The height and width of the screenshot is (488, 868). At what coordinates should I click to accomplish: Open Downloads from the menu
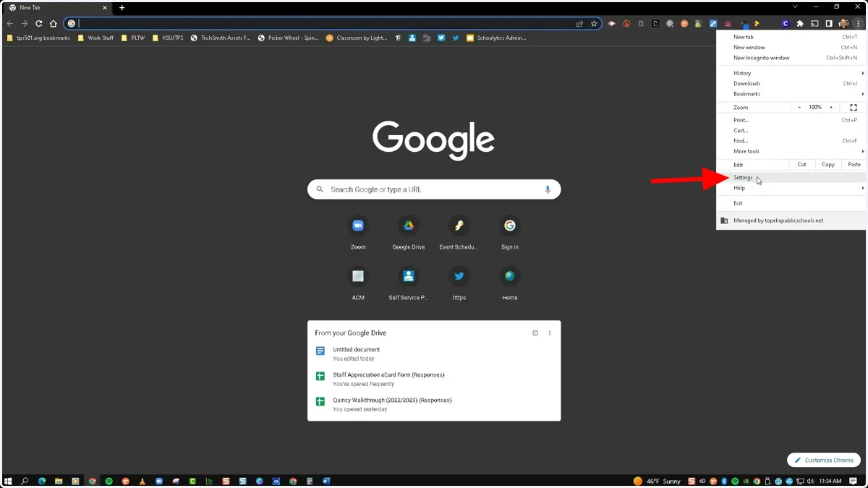pos(791,84)
